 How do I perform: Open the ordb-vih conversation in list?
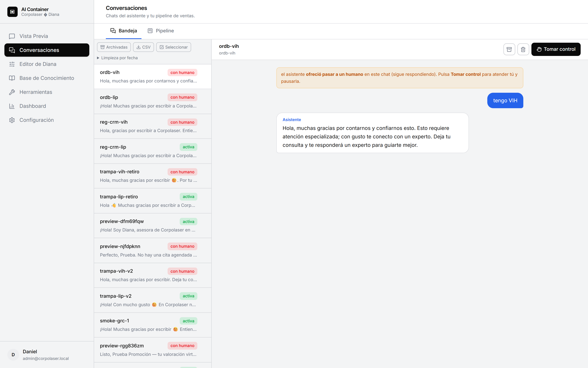coord(153,77)
